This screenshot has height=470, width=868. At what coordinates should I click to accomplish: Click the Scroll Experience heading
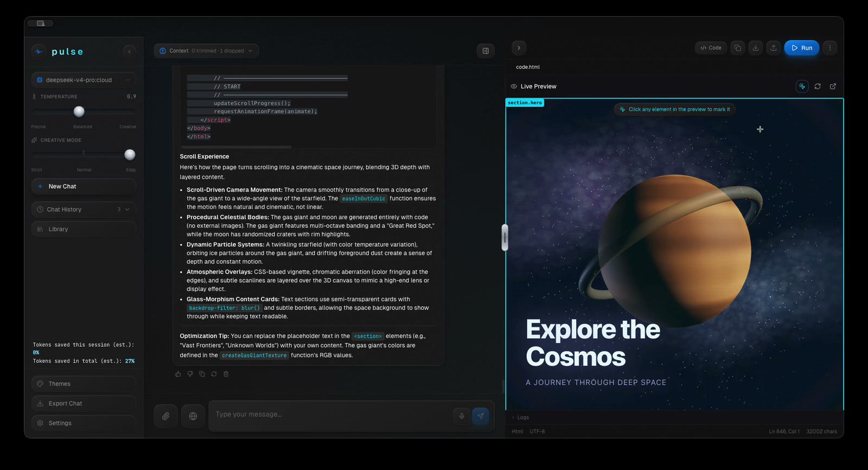pyautogui.click(x=205, y=156)
